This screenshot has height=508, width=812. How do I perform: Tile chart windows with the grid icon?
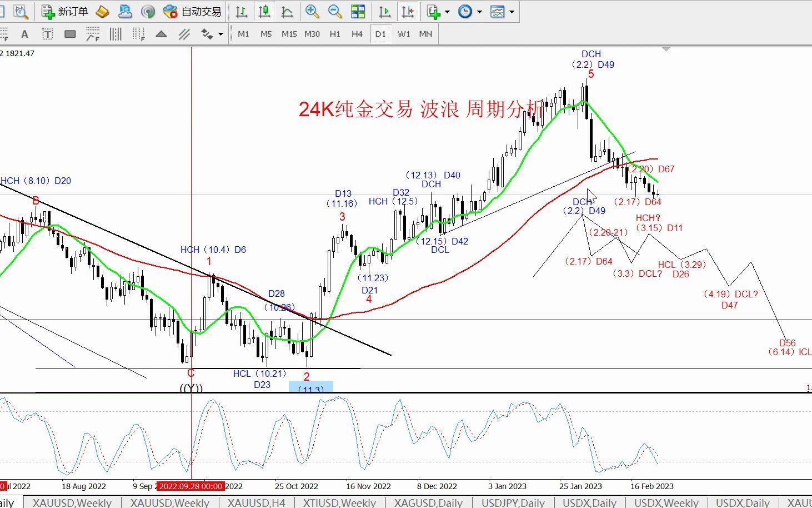358,11
